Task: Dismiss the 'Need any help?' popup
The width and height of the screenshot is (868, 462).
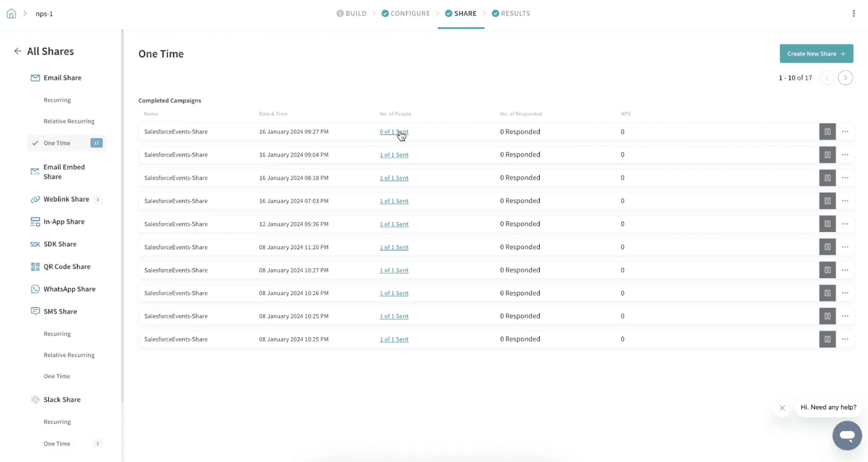Action: (x=782, y=408)
